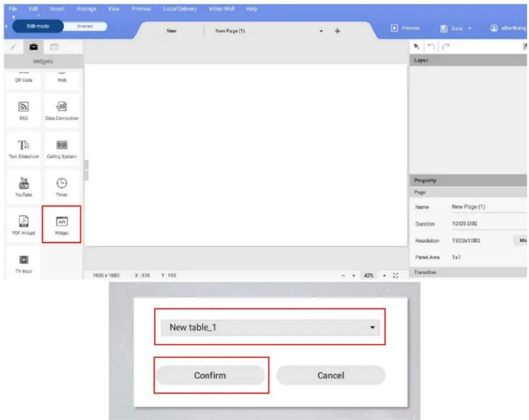This screenshot has height=420, width=529.
Task: Add the Text Slideshow widget
Action: 24,149
